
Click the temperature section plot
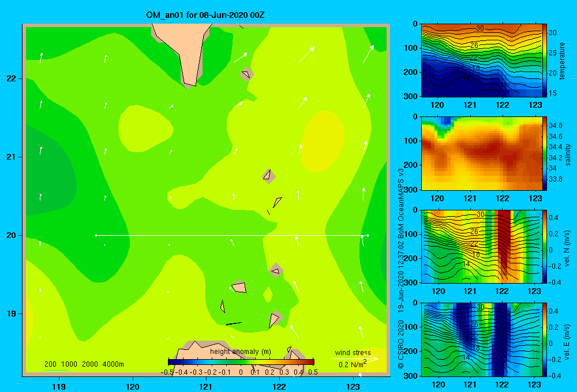482,61
